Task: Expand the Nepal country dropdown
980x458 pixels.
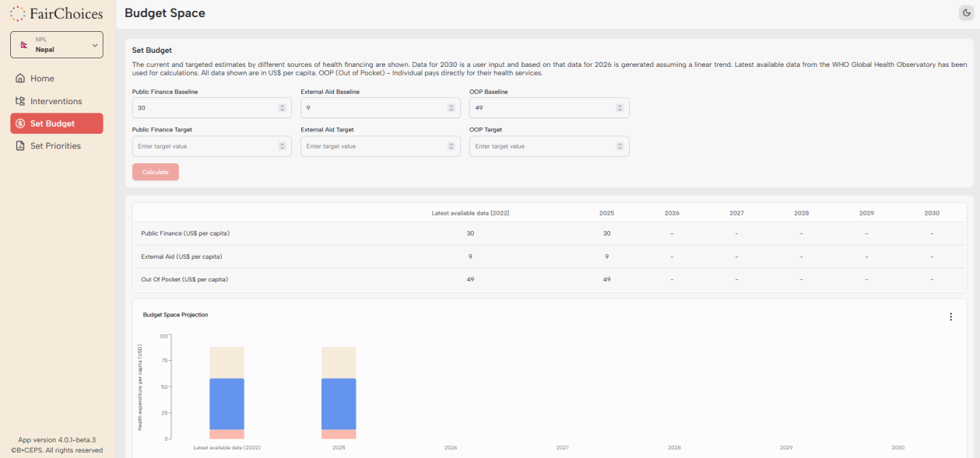Action: [95, 45]
